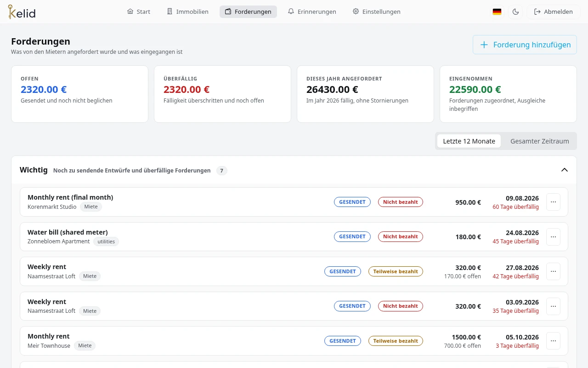Select Letzte 12 Monate filter

[x=469, y=141]
